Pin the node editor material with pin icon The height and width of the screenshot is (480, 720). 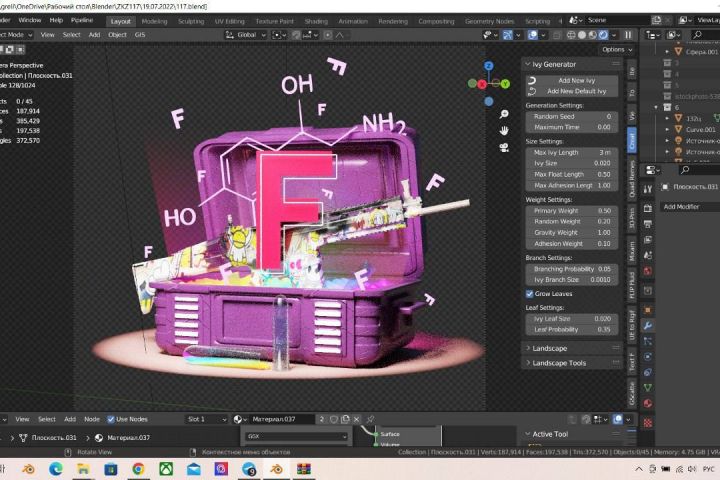[x=370, y=419]
